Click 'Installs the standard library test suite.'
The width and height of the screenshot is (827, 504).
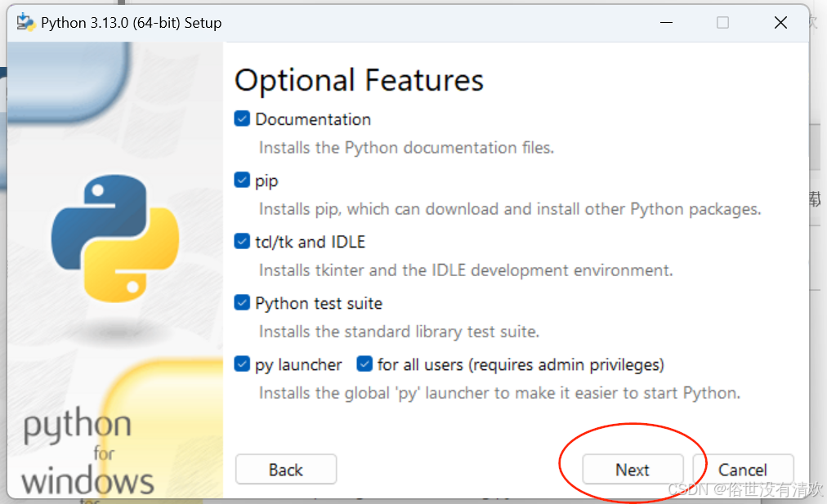pos(400,332)
